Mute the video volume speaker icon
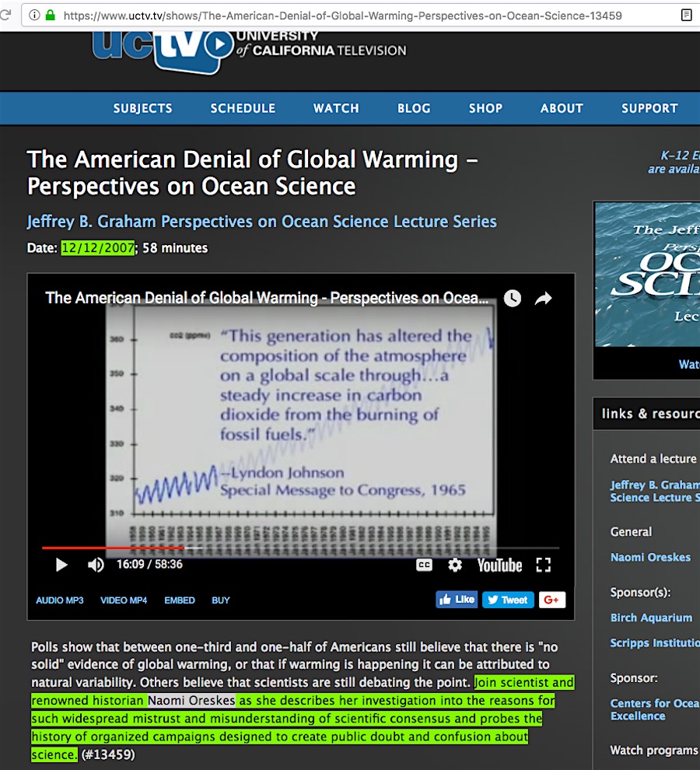 [x=96, y=565]
